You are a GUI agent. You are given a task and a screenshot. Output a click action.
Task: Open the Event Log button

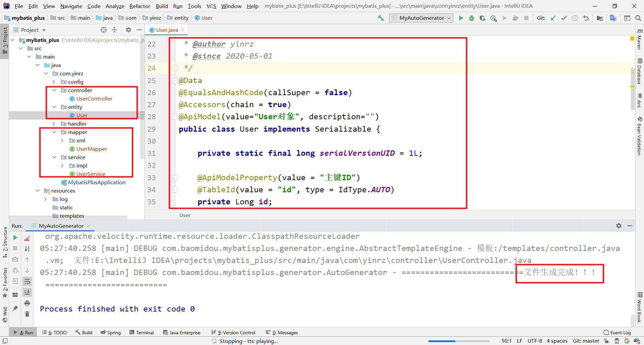pos(617,333)
